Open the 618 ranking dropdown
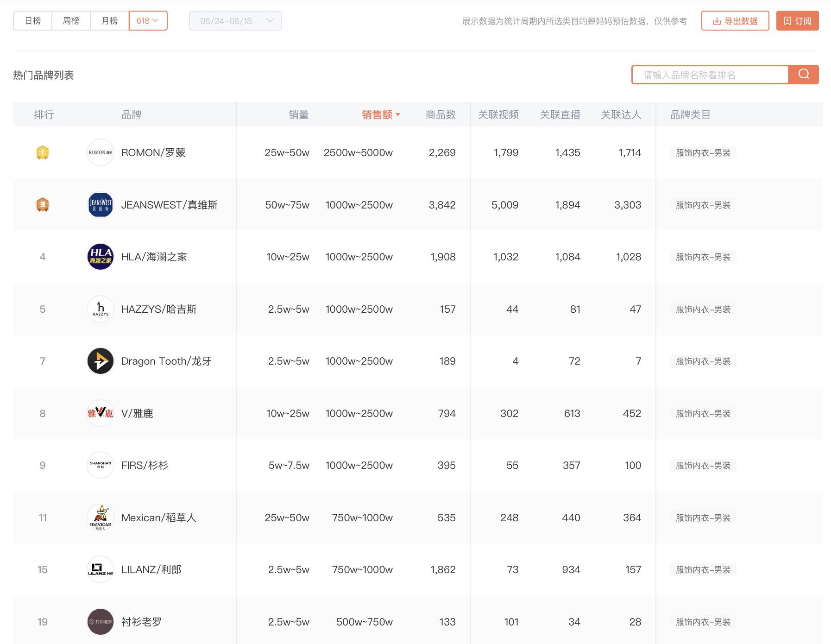This screenshot has width=831, height=644. (x=148, y=21)
